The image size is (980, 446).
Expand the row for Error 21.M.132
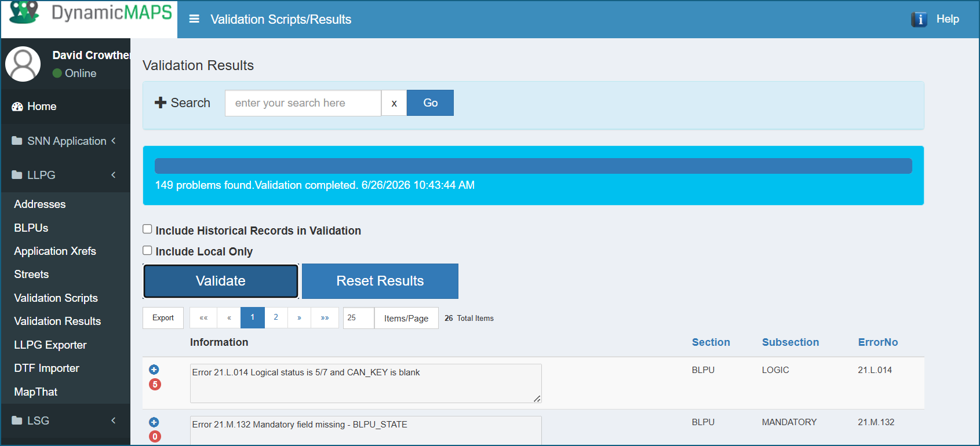point(154,422)
